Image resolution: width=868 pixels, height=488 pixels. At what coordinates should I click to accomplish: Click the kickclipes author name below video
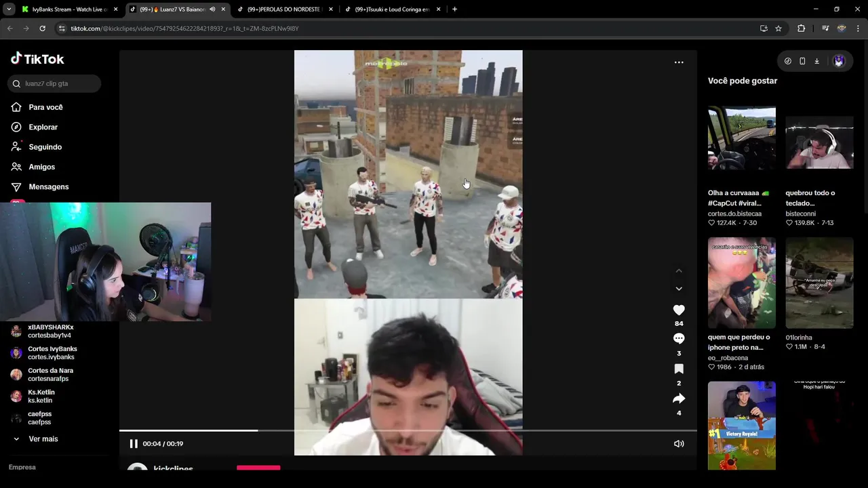tap(173, 468)
